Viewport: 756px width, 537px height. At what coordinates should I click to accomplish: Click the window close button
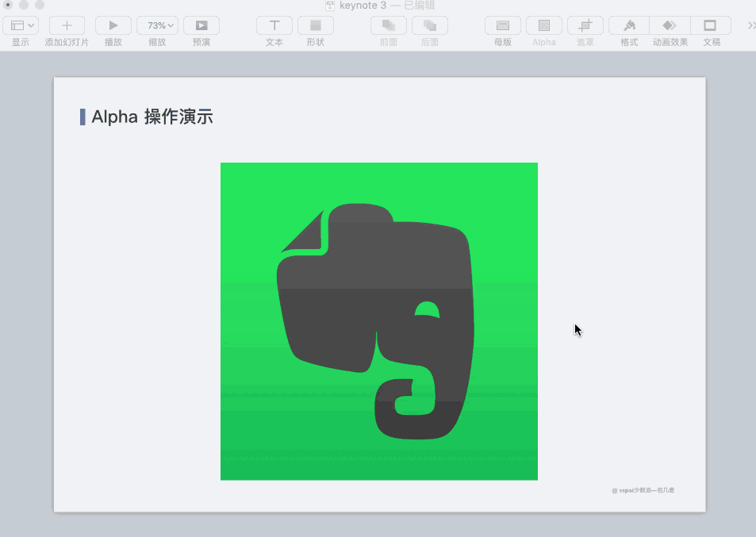point(8,5)
